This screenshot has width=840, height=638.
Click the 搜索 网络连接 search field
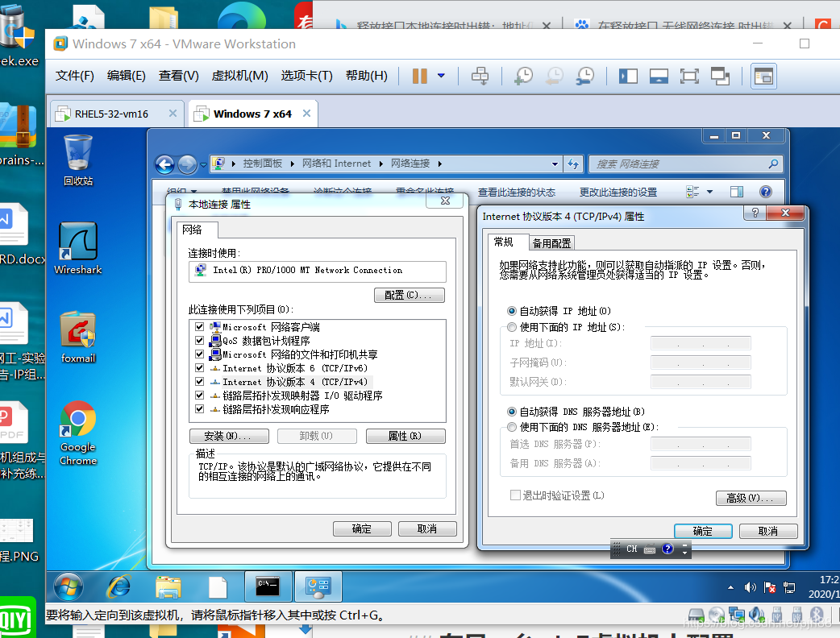pyautogui.click(x=685, y=164)
